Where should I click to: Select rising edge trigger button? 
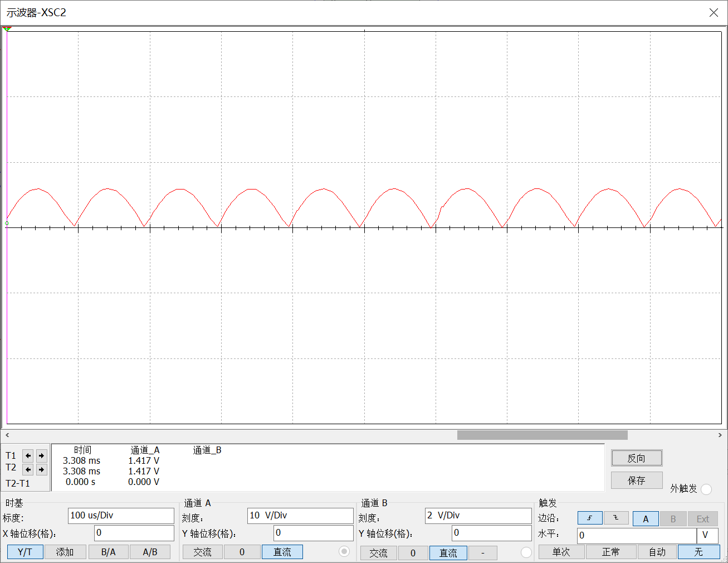point(590,518)
